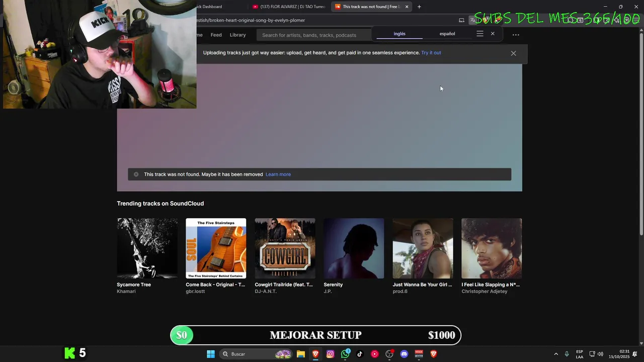644x362 pixels.
Task: Open Voicemeeter from the taskbar
Action: point(419,354)
